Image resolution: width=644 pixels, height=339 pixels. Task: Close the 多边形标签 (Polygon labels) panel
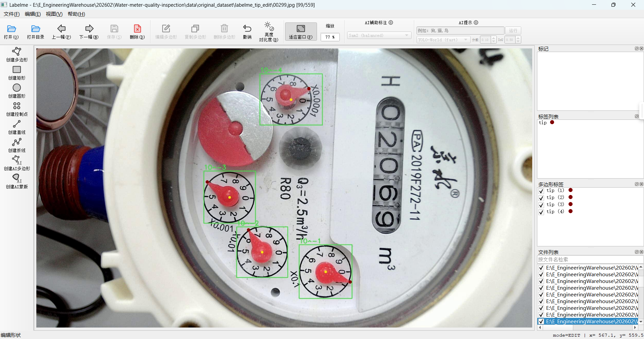pyautogui.click(x=641, y=184)
